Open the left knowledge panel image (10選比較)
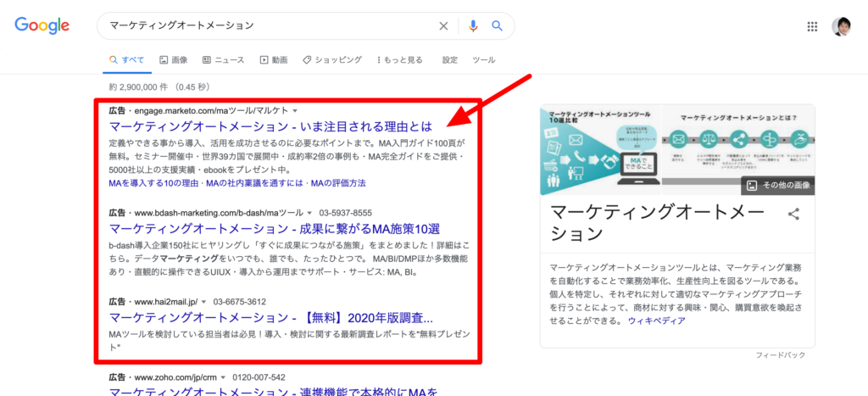 coord(601,149)
